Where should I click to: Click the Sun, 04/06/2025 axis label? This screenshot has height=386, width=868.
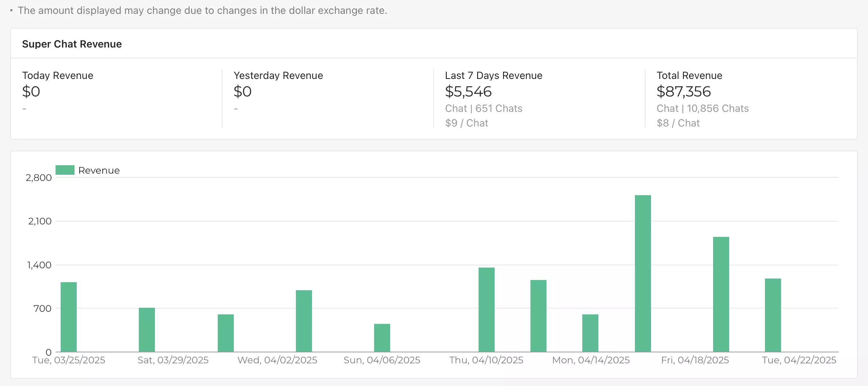click(382, 360)
